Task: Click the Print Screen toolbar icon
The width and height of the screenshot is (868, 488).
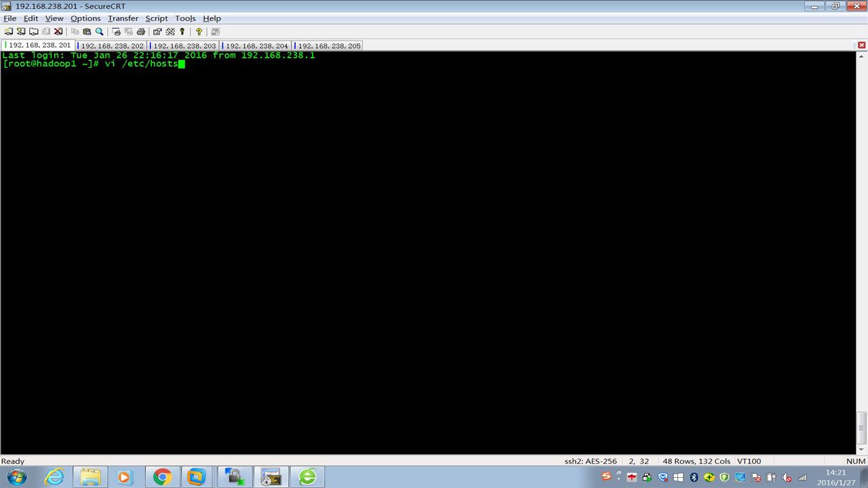Action: (116, 31)
